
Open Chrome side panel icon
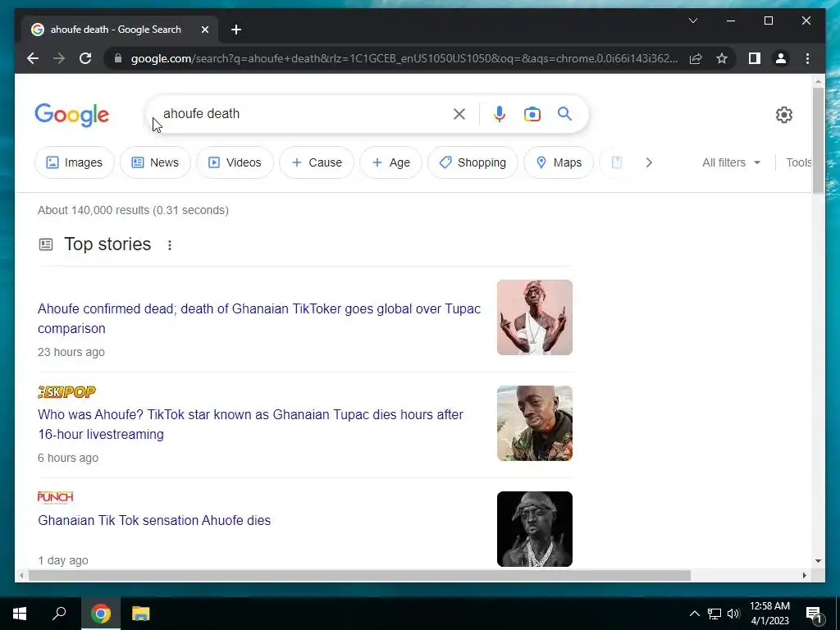(755, 58)
